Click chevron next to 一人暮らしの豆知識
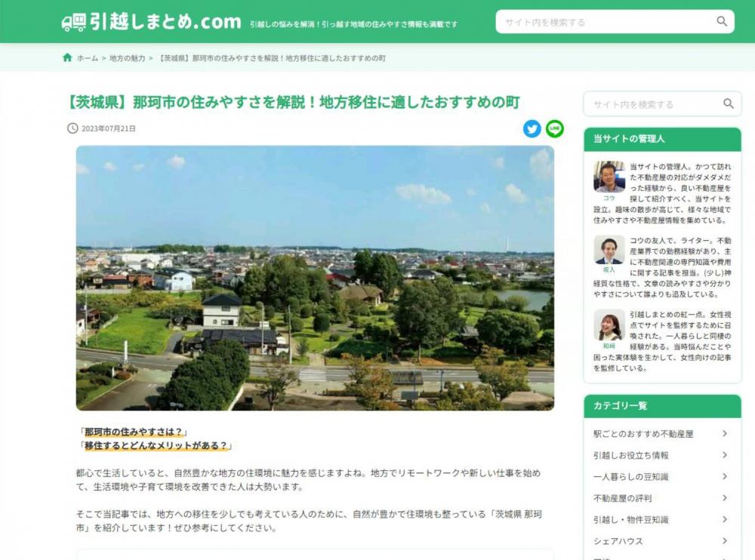 click(725, 476)
